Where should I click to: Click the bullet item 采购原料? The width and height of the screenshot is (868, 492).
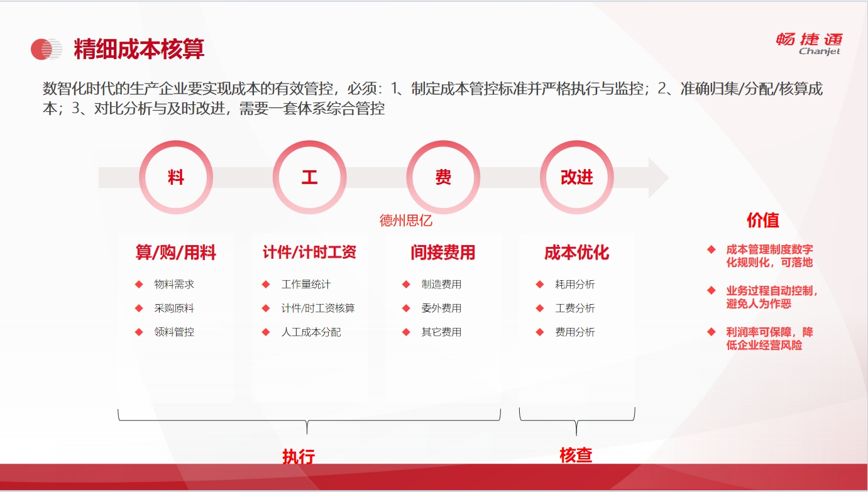click(x=174, y=309)
